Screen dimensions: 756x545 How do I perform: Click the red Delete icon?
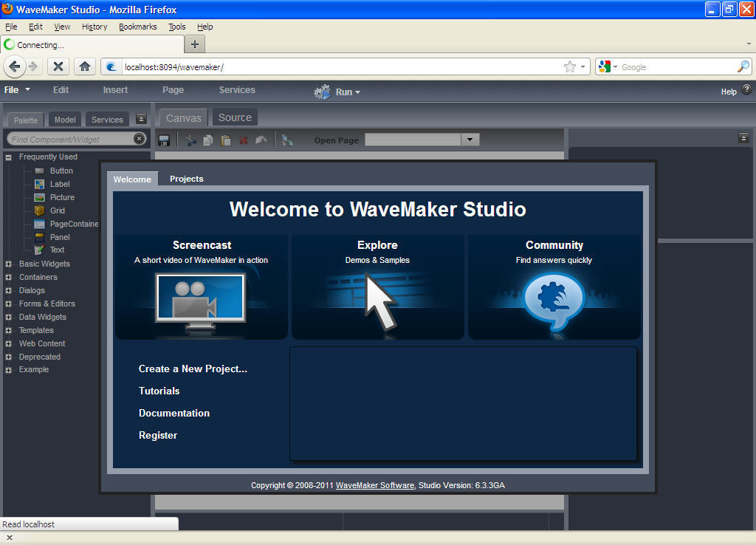click(244, 140)
